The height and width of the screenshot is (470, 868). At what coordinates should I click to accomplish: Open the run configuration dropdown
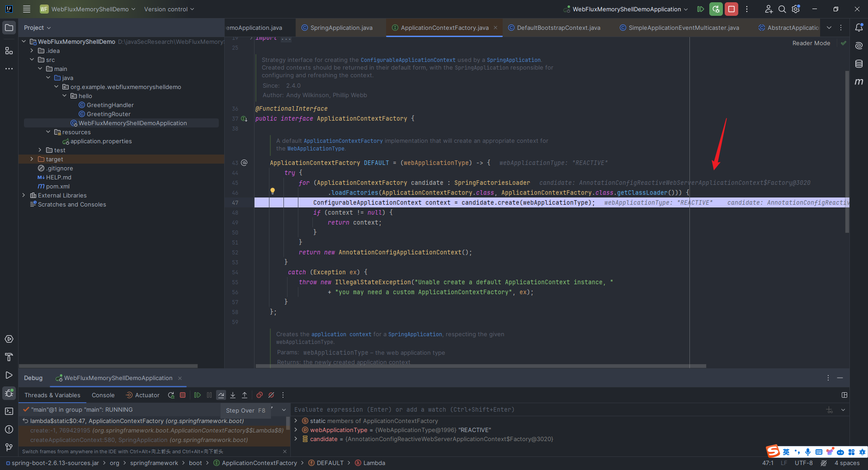626,9
